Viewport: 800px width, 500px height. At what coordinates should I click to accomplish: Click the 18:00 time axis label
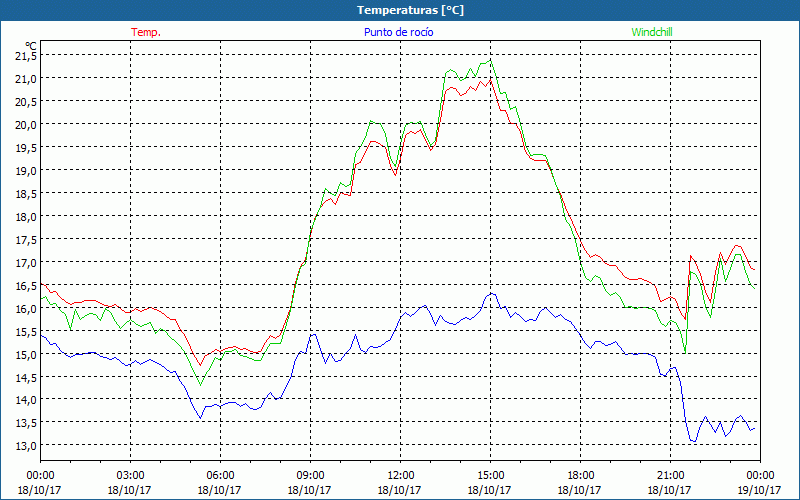[x=580, y=475]
